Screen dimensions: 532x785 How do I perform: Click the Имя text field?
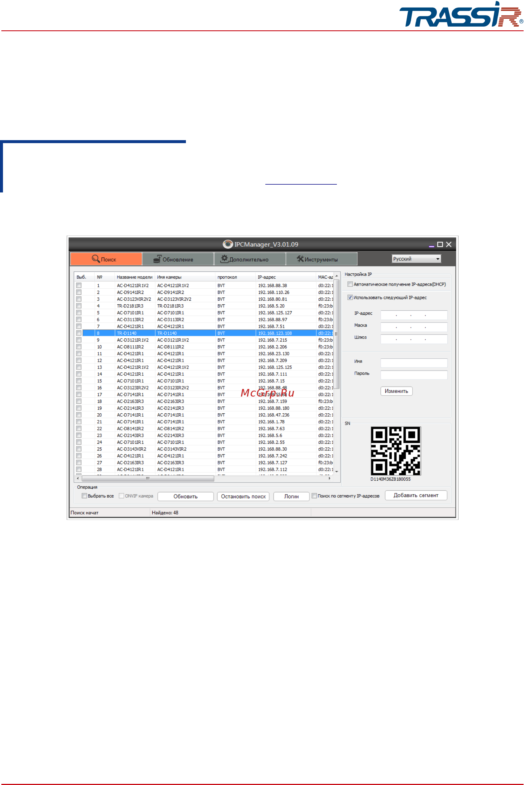pyautogui.click(x=414, y=363)
